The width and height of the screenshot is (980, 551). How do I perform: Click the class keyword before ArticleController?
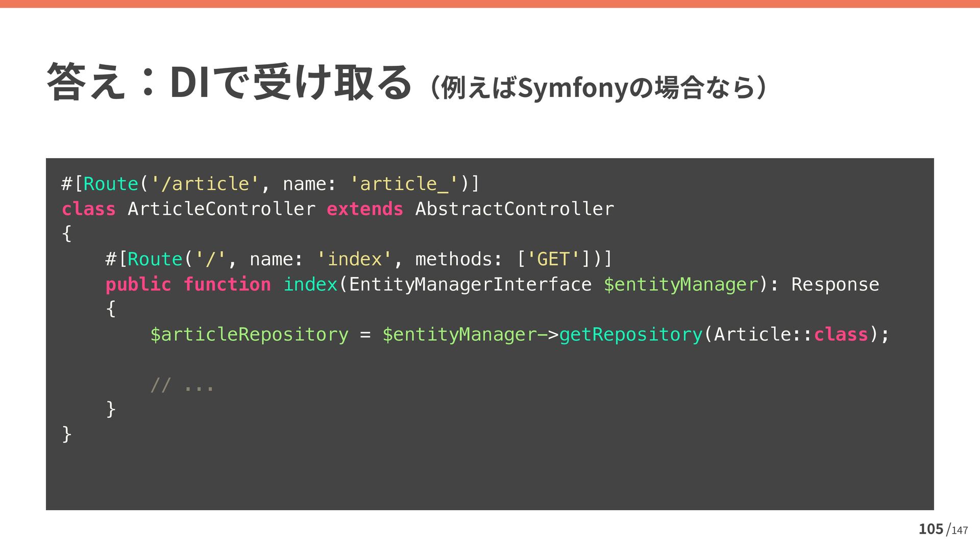point(88,209)
